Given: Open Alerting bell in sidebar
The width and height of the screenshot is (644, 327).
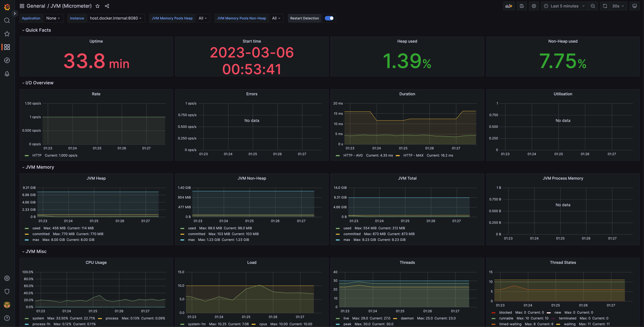Looking at the screenshot, I should [x=7, y=74].
